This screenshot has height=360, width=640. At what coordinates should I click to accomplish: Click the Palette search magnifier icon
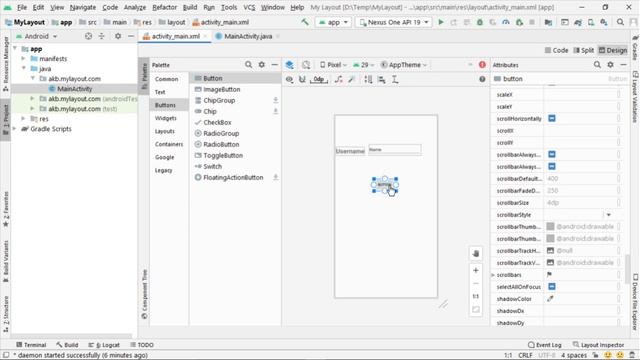click(x=249, y=65)
